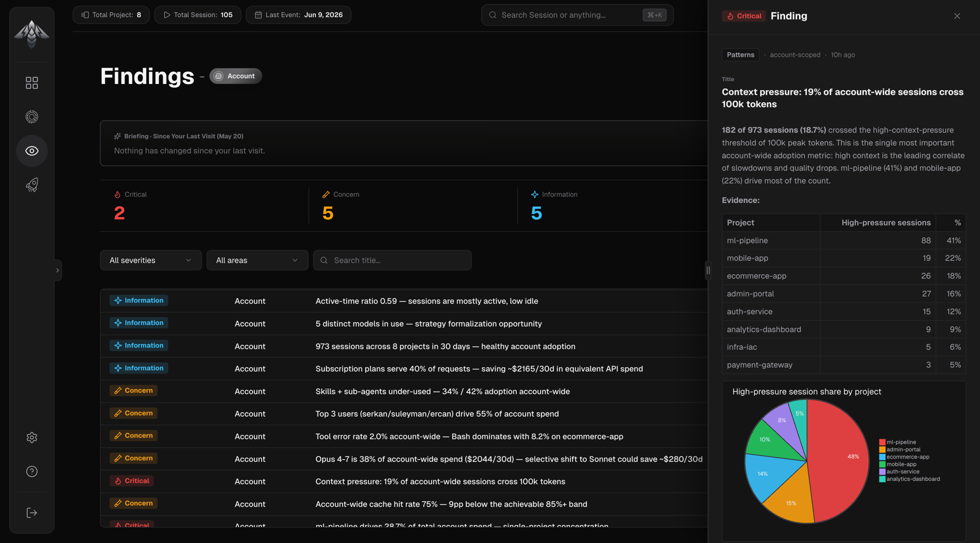Open Active-time ratio 0.59 finding row
The image size is (980, 543).
(404, 301)
